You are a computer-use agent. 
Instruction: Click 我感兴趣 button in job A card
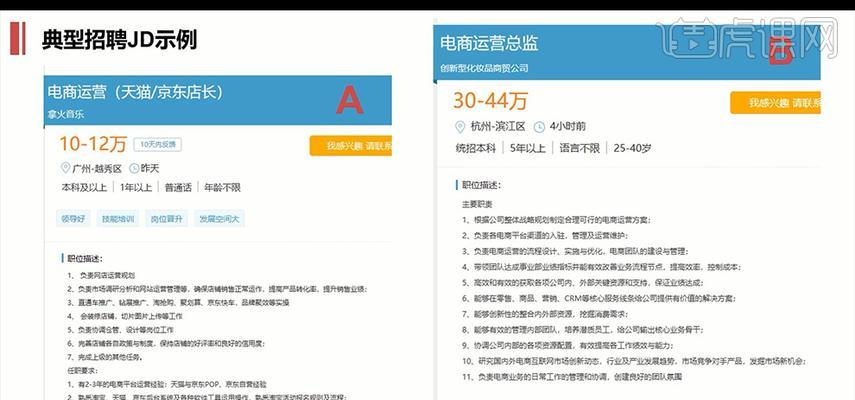coord(351,146)
